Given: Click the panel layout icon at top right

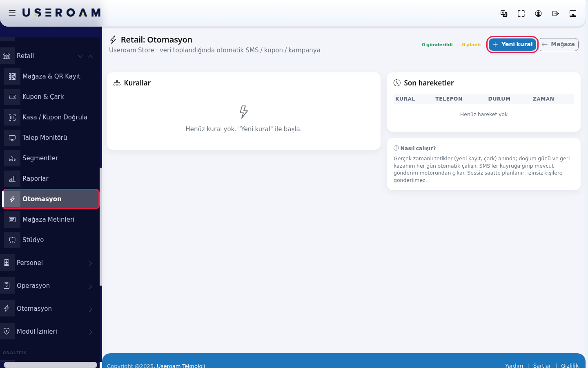Looking at the screenshot, I should pos(573,13).
